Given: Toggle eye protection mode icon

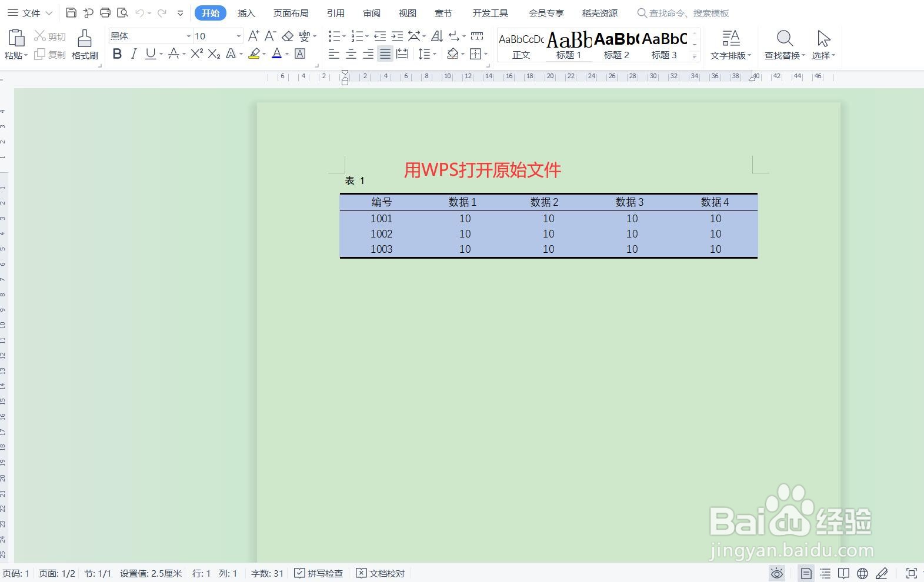Looking at the screenshot, I should click(x=777, y=573).
